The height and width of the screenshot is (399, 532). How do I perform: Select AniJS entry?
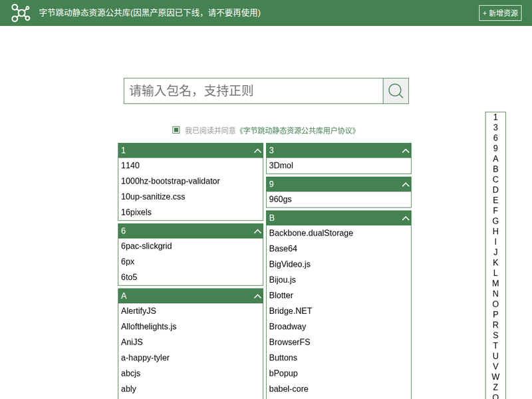coord(132,342)
